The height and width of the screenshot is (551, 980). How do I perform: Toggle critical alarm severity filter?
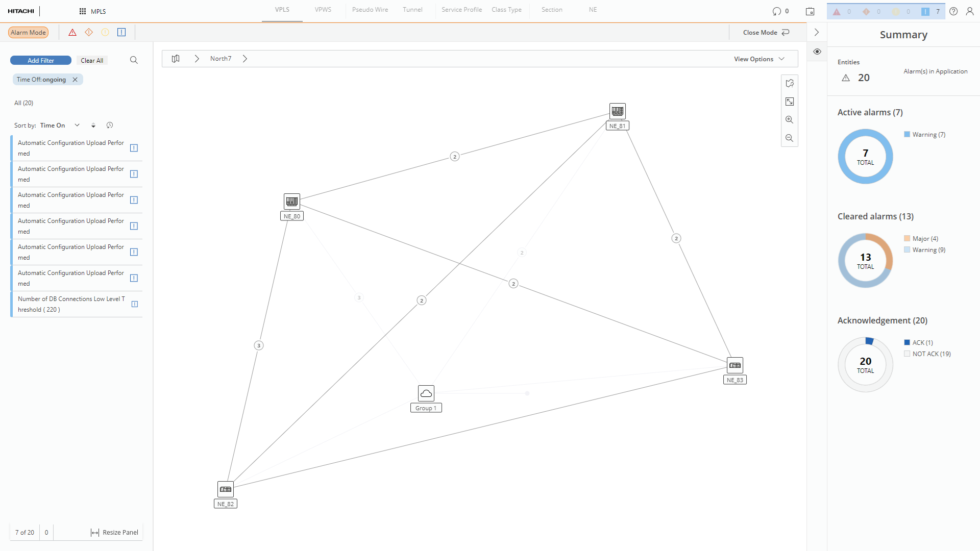point(72,32)
